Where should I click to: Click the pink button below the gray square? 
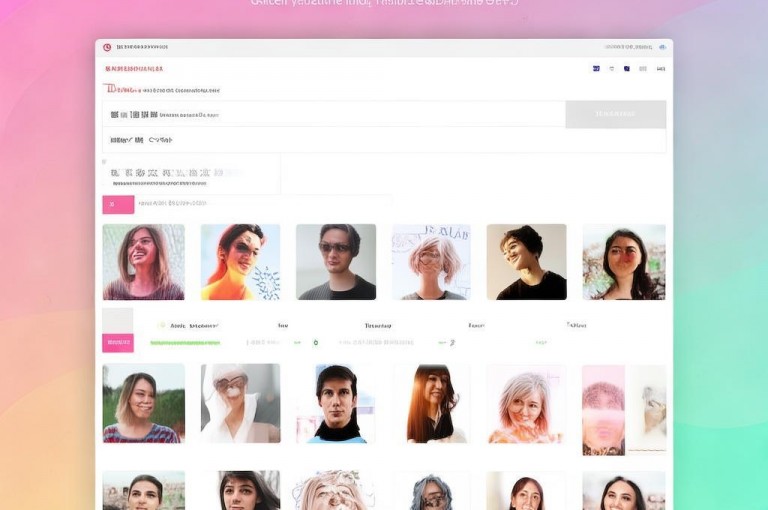pos(118,342)
